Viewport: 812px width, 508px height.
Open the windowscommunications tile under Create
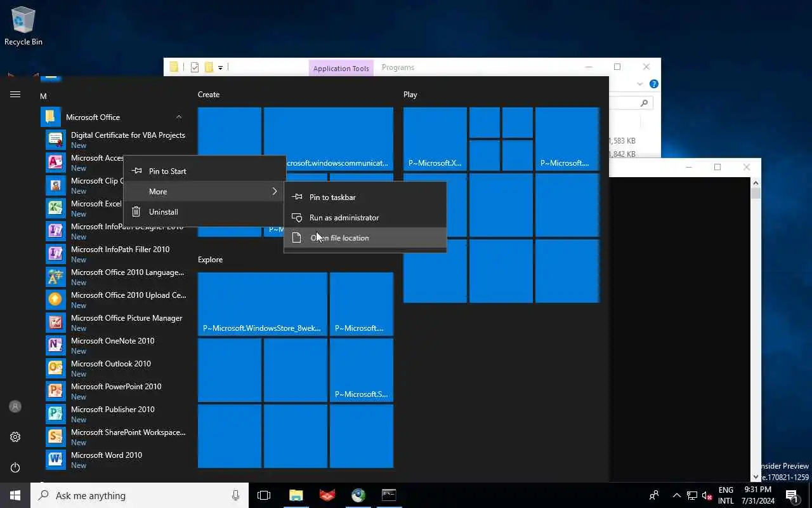[329, 139]
